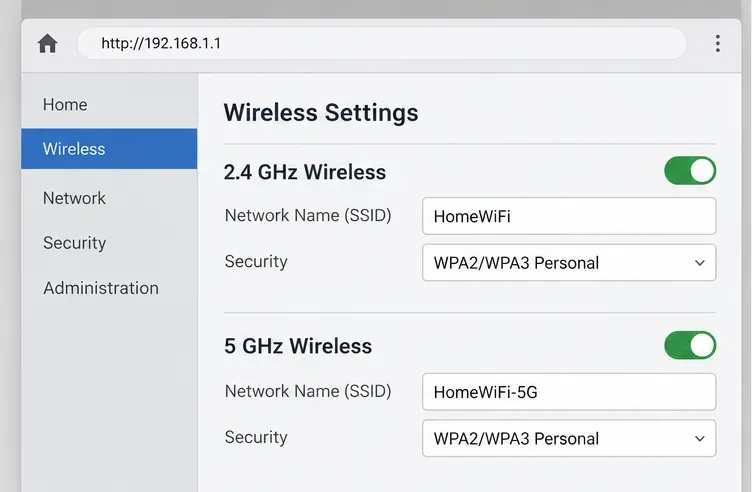Turn off the 5 GHz Wireless toggle

point(690,345)
